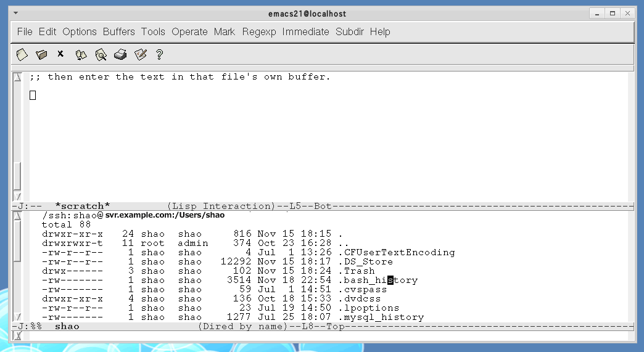Minimize the emacs21@localhost window
Screen dimensions: 644x352
pos(597,14)
